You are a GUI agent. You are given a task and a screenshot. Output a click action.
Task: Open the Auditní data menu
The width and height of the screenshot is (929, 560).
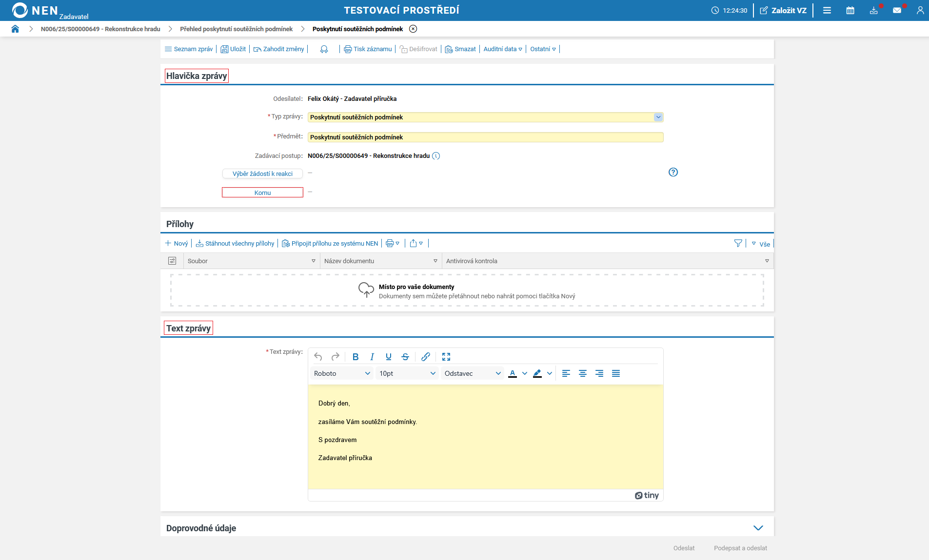502,49
